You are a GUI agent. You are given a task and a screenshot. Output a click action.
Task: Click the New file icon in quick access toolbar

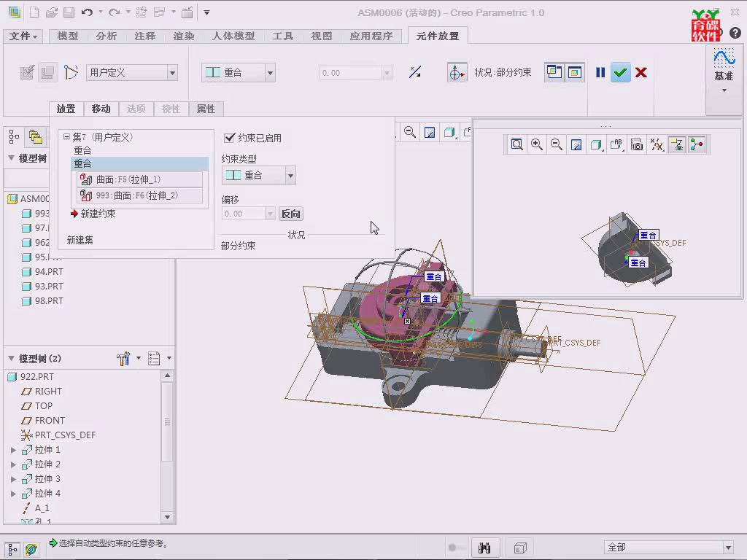pyautogui.click(x=34, y=12)
